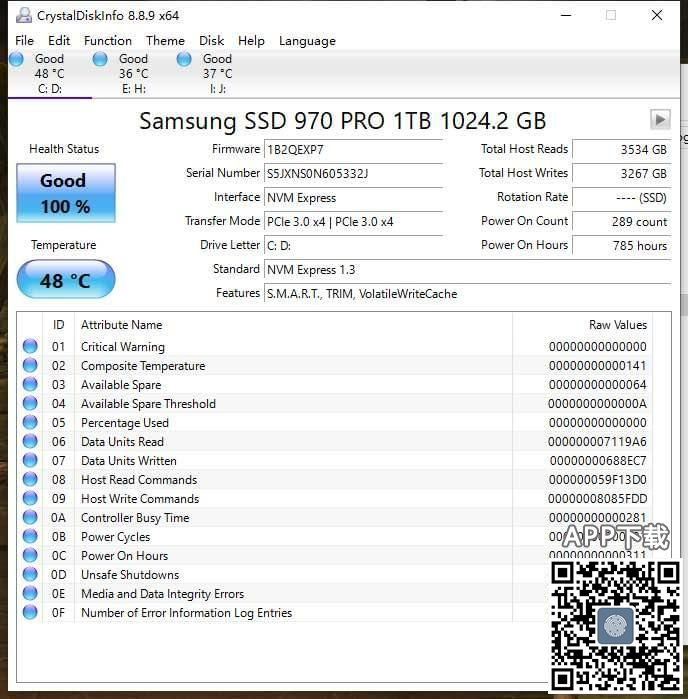Image resolution: width=688 pixels, height=699 pixels.
Task: Click the CrystalDiskInfo app icon in title bar
Action: pos(23,16)
